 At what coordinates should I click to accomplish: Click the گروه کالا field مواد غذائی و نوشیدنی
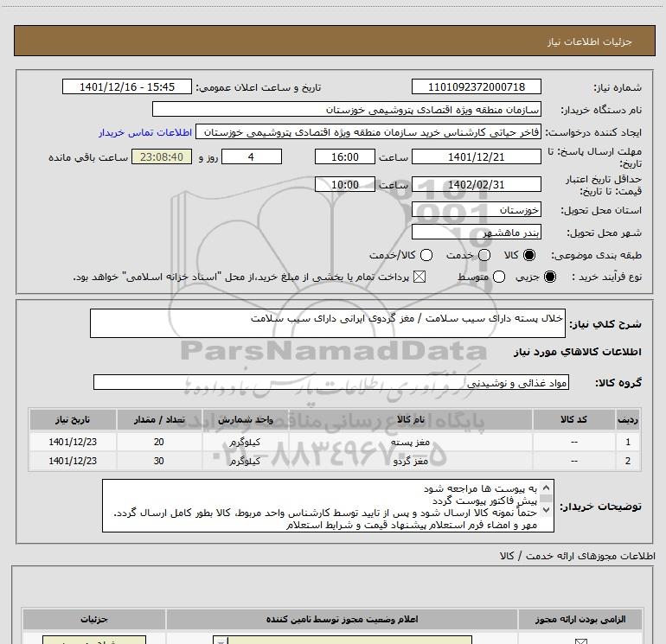331,382
